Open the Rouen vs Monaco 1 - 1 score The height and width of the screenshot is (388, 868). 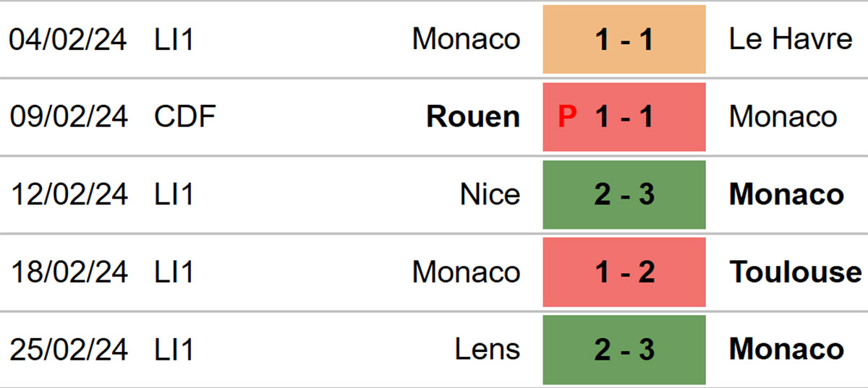click(x=624, y=117)
